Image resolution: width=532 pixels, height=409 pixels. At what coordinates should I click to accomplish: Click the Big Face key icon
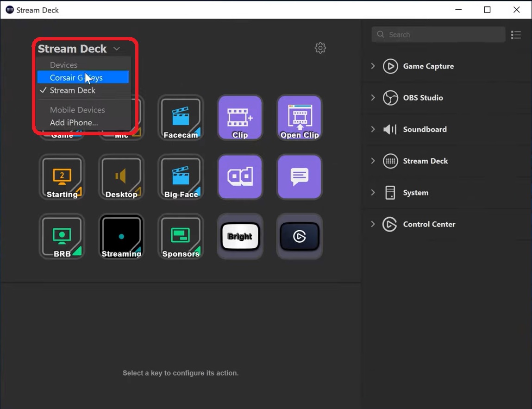(181, 176)
